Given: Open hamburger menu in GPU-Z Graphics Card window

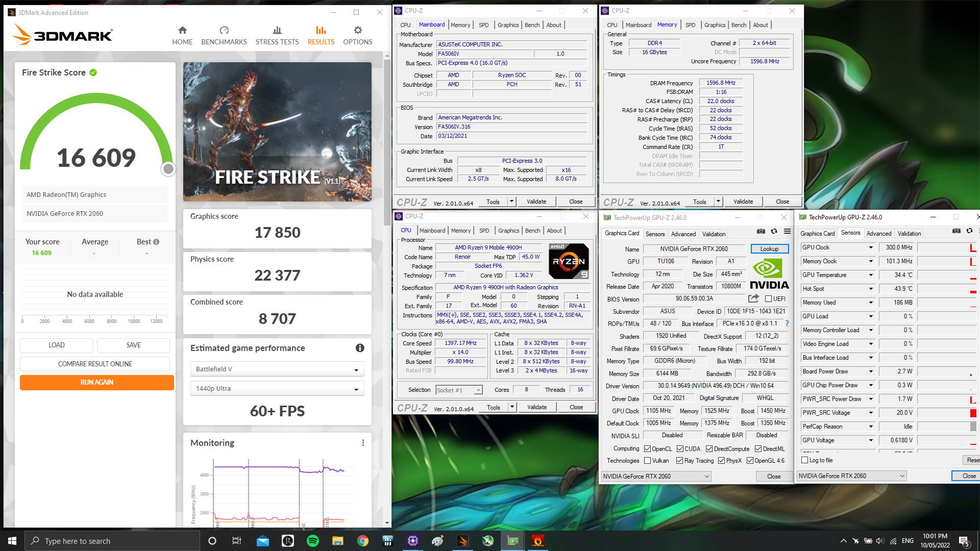Looking at the screenshot, I should [x=788, y=231].
